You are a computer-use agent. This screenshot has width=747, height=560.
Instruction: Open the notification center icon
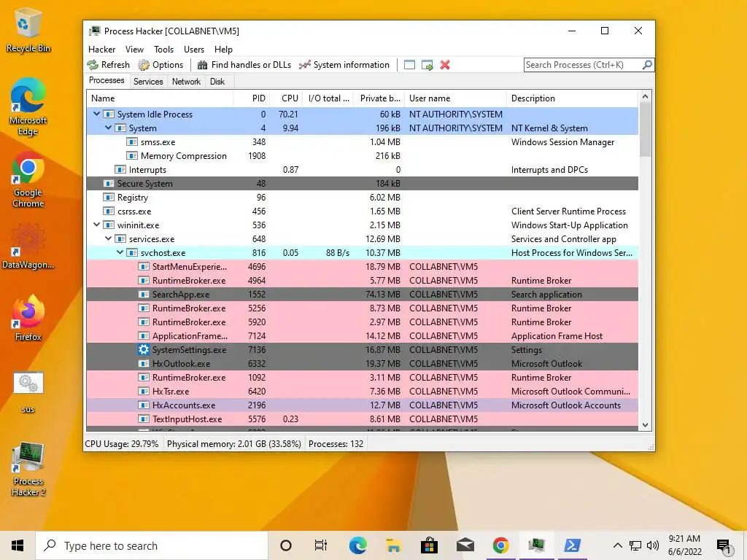tap(724, 546)
